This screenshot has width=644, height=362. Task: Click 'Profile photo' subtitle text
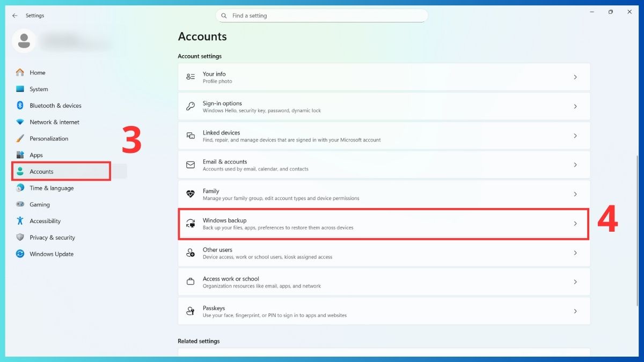pyautogui.click(x=217, y=82)
